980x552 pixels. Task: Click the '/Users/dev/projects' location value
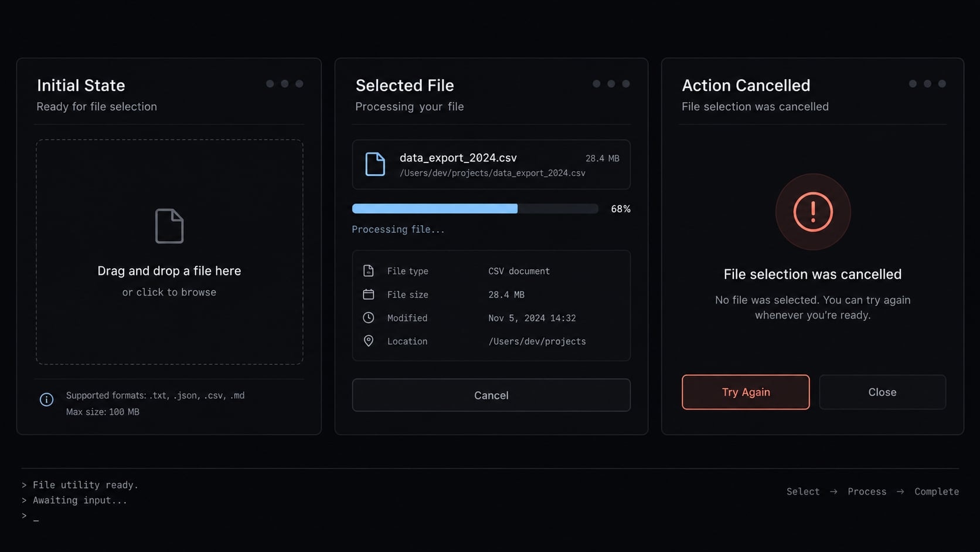pyautogui.click(x=537, y=341)
